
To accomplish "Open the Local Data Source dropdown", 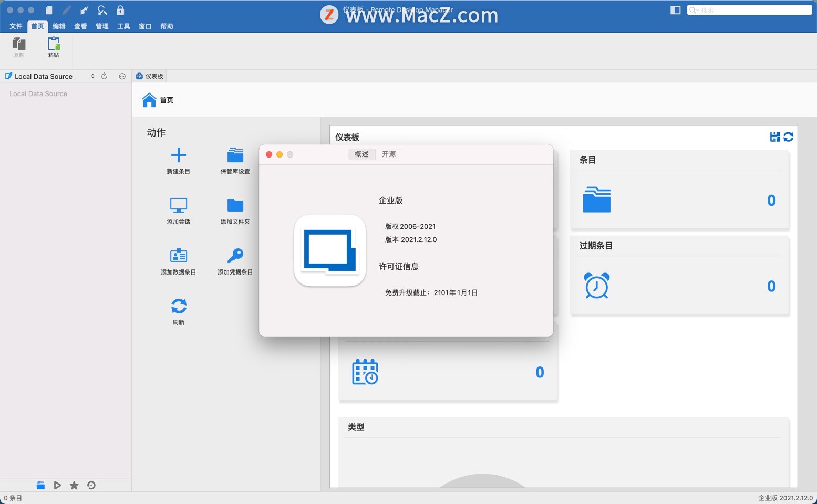I will (49, 76).
